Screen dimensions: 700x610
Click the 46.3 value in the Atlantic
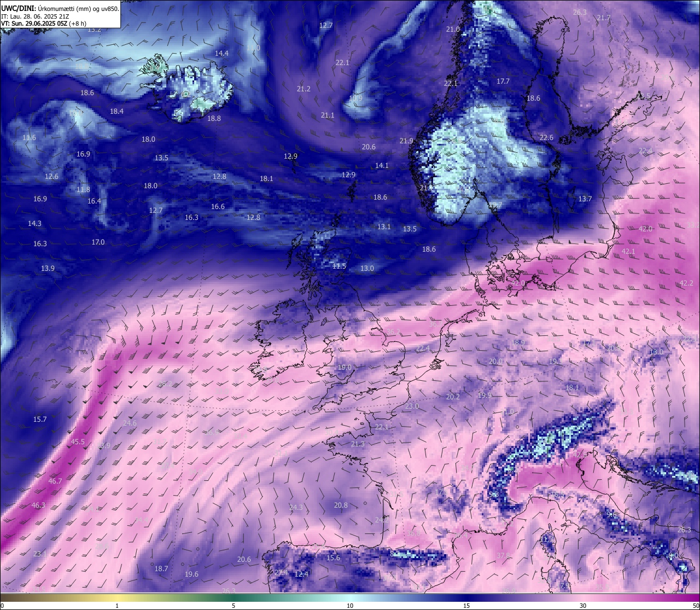[38, 505]
